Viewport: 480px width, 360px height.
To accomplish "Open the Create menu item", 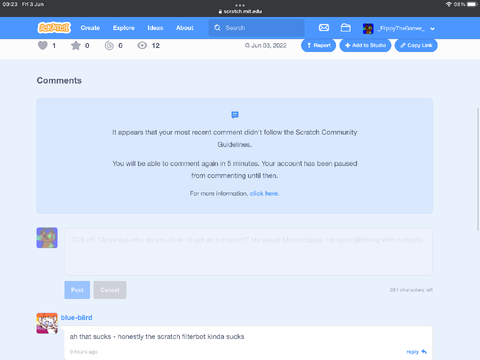I will 90,28.
